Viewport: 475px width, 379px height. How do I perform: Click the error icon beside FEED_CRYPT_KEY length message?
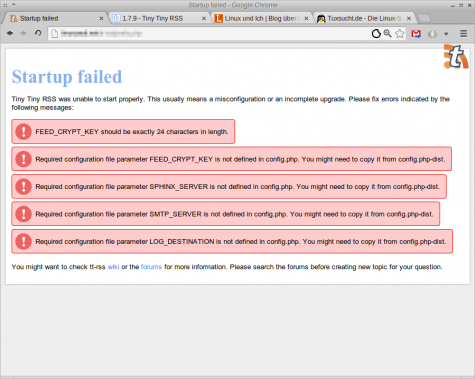click(23, 131)
